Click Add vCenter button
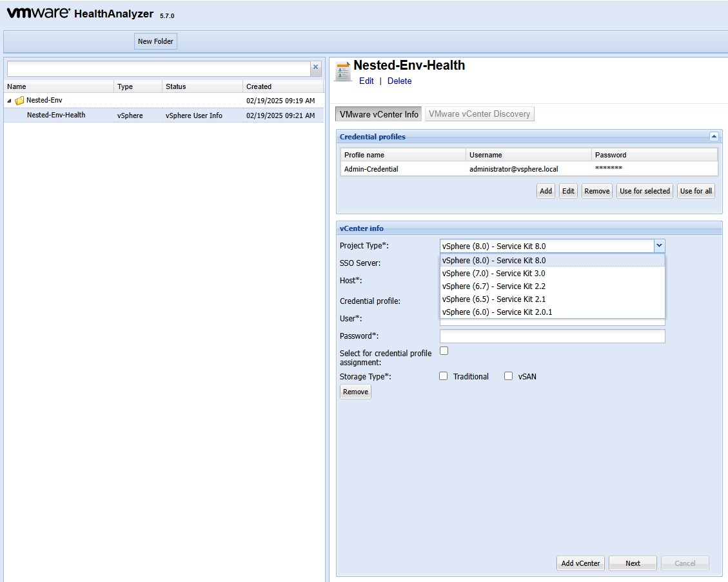 pyautogui.click(x=581, y=563)
